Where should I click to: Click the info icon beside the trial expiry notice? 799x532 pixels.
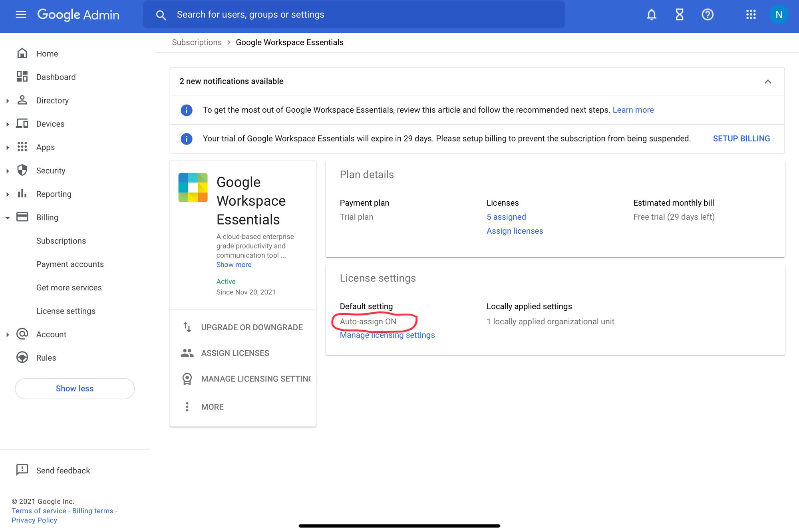[187, 139]
